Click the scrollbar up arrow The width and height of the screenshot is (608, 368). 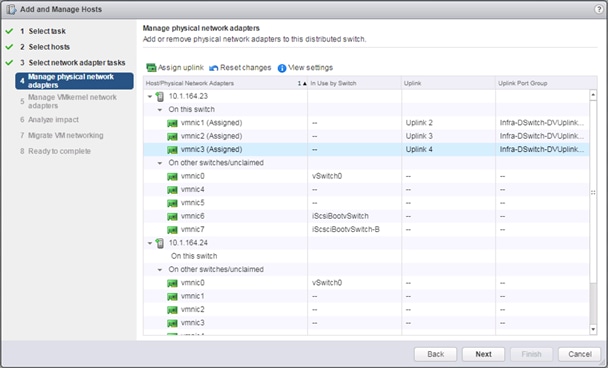coord(593,95)
